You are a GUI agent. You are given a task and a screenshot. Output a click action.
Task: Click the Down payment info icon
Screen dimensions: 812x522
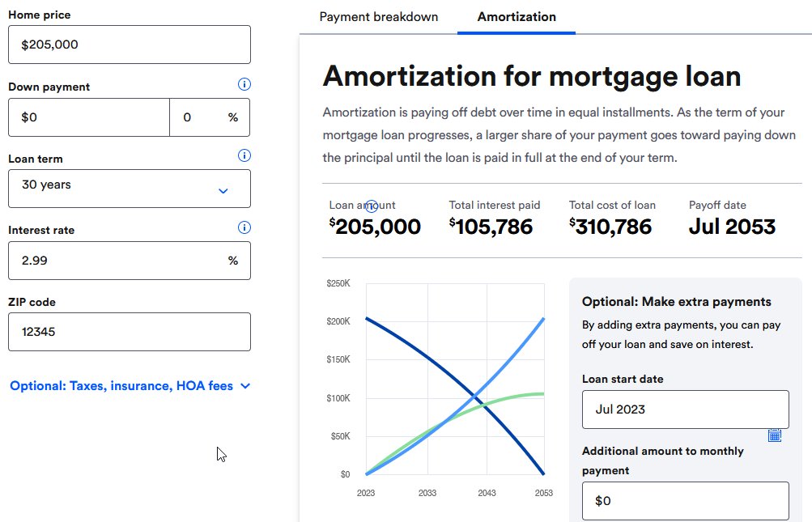[244, 84]
